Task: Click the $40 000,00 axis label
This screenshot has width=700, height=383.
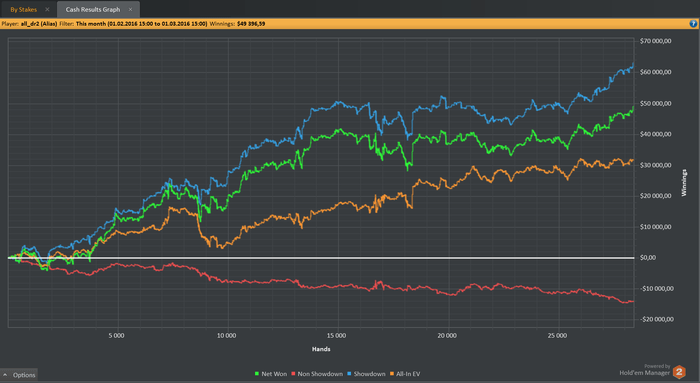Action: (x=655, y=134)
